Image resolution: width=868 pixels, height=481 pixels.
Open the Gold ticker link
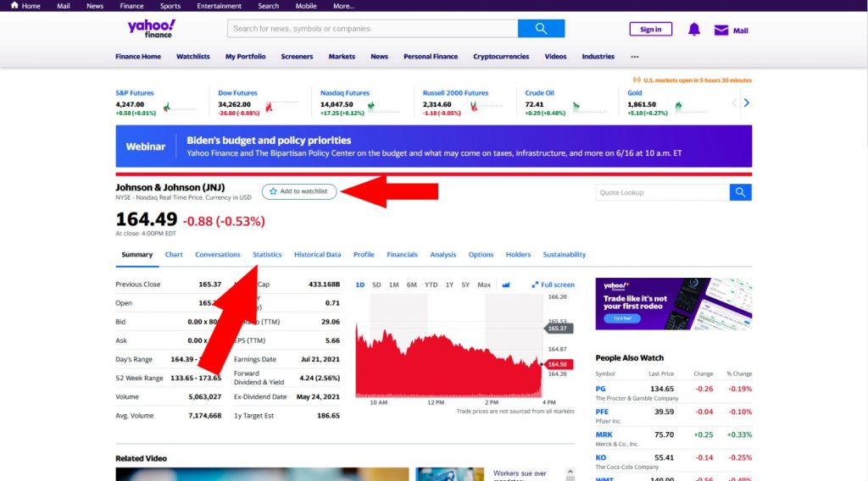(x=634, y=93)
